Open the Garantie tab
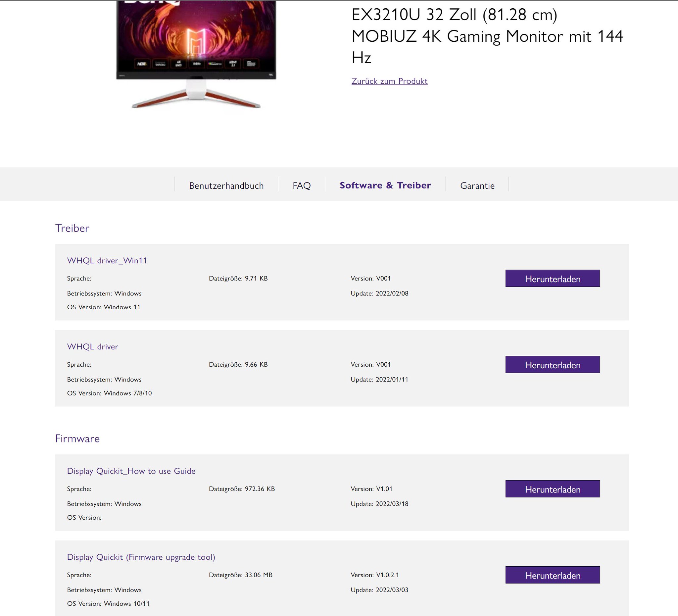 [477, 185]
